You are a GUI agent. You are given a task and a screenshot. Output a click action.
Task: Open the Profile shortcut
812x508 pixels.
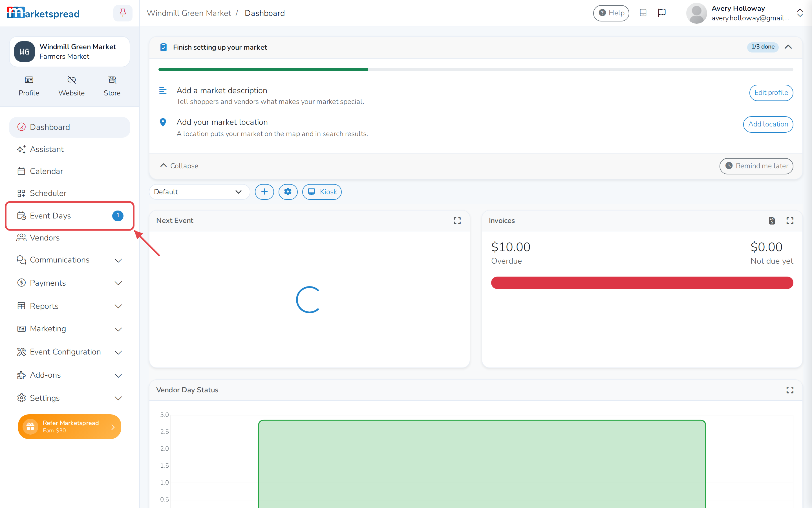(29, 86)
